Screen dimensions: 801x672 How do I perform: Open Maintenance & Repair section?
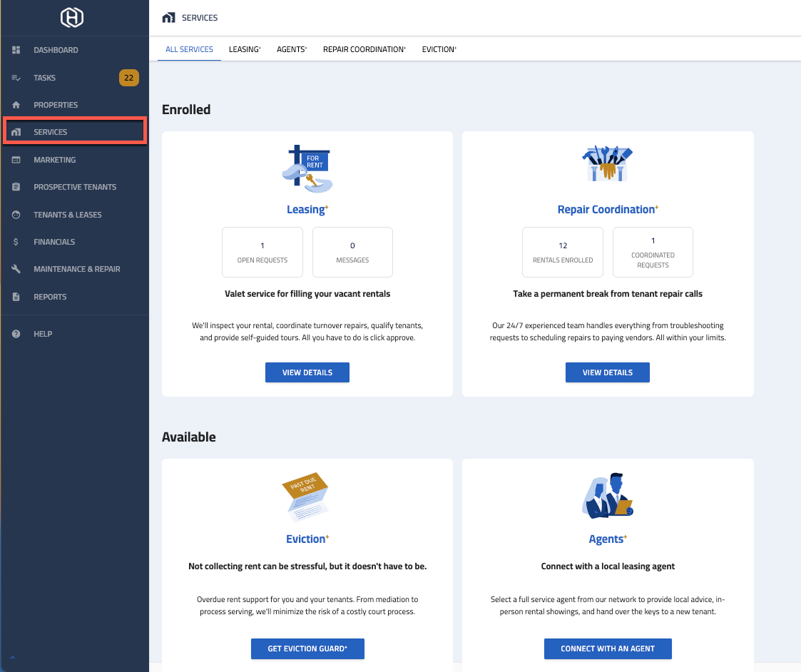75,269
